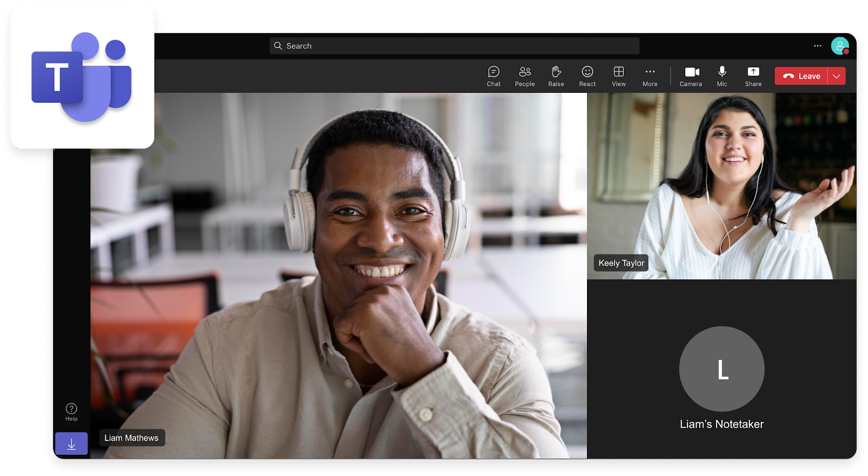
Task: Open your profile avatar menu
Action: (839, 46)
